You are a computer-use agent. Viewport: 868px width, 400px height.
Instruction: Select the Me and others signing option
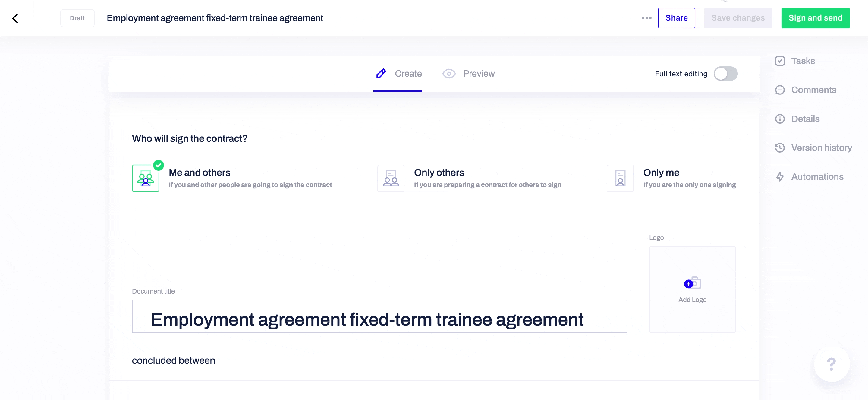pyautogui.click(x=146, y=178)
